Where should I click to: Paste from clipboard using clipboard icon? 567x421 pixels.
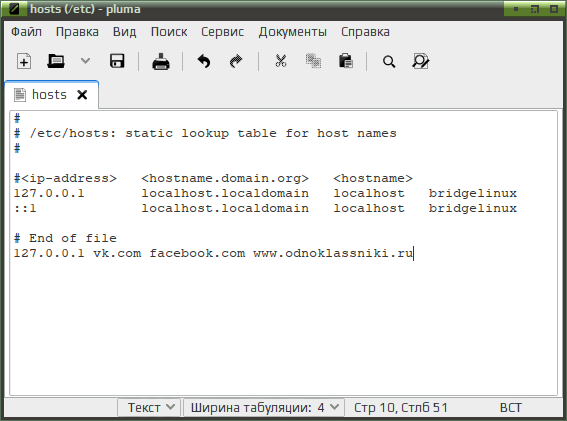346,61
